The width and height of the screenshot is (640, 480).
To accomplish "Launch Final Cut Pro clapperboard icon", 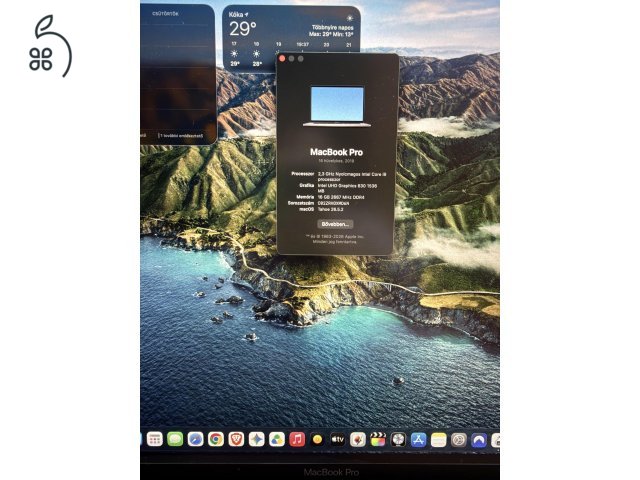I will 378,440.
